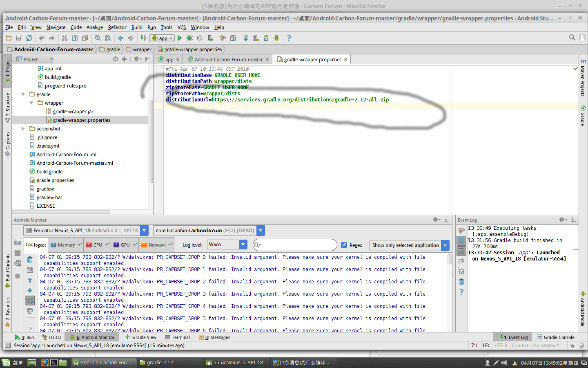588x368 pixels.
Task: Open Show only selected application dropdown
Action: pos(445,245)
